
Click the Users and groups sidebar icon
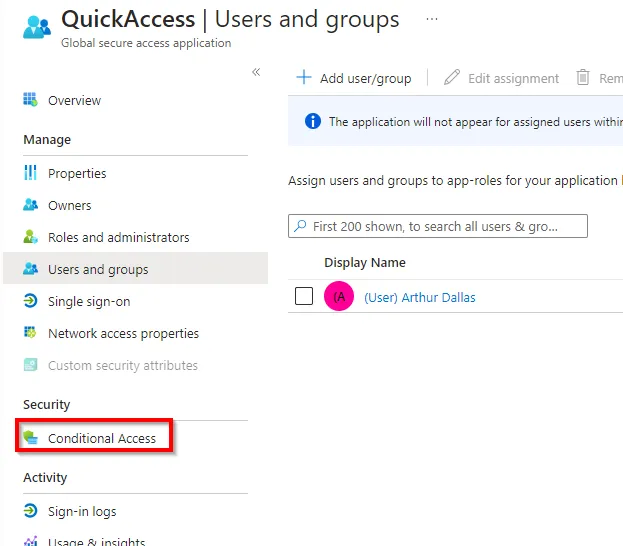click(30, 269)
